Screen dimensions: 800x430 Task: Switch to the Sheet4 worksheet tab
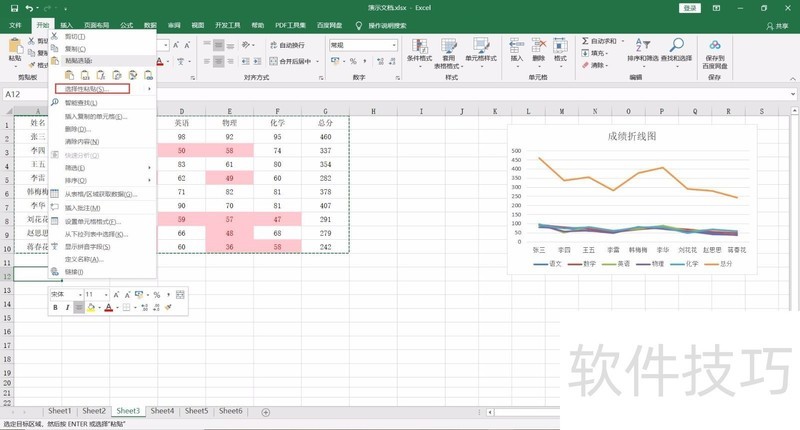[162, 411]
